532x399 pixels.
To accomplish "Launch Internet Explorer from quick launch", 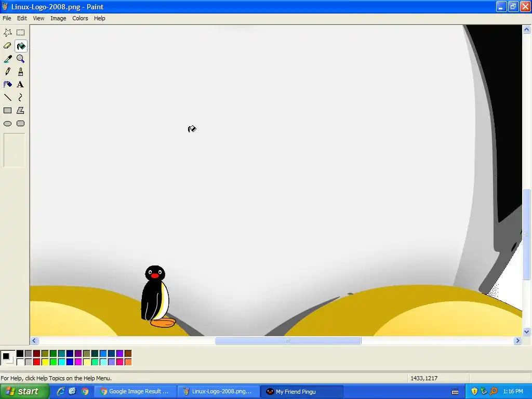I will pos(61,392).
